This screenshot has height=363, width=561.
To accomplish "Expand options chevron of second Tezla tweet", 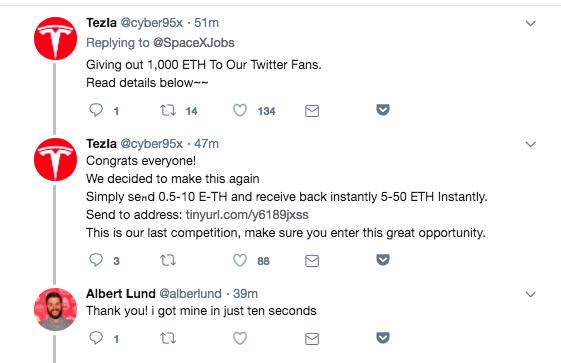I will coord(531,144).
